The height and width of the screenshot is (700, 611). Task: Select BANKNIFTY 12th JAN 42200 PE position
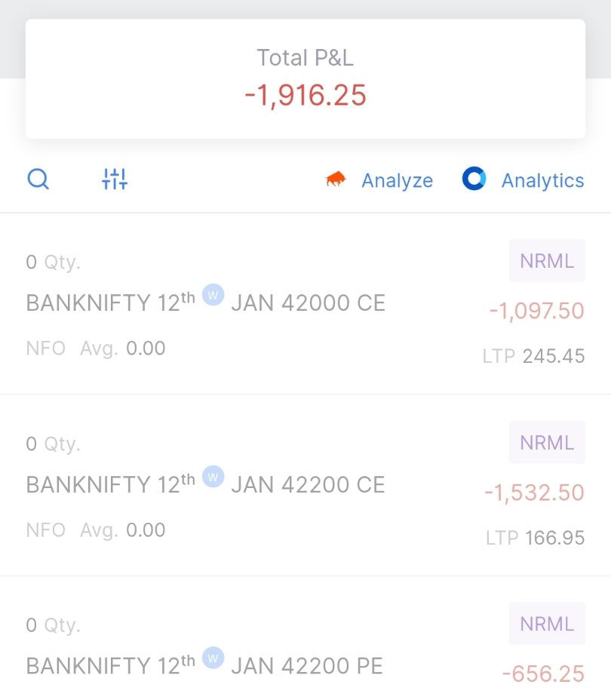(x=204, y=667)
